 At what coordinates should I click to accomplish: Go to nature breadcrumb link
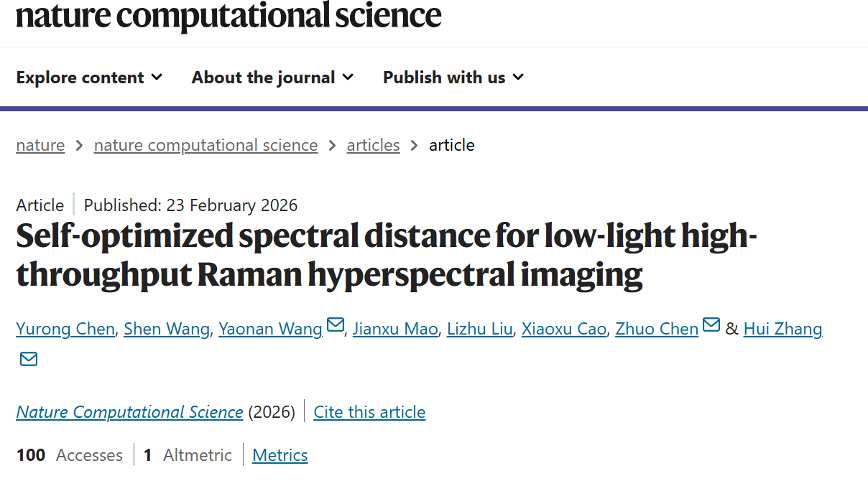click(40, 145)
